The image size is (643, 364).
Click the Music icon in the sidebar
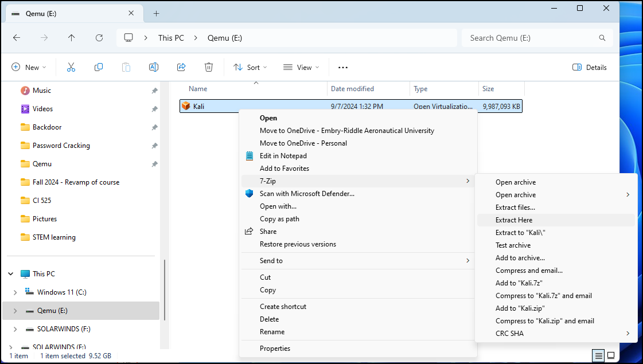(25, 91)
